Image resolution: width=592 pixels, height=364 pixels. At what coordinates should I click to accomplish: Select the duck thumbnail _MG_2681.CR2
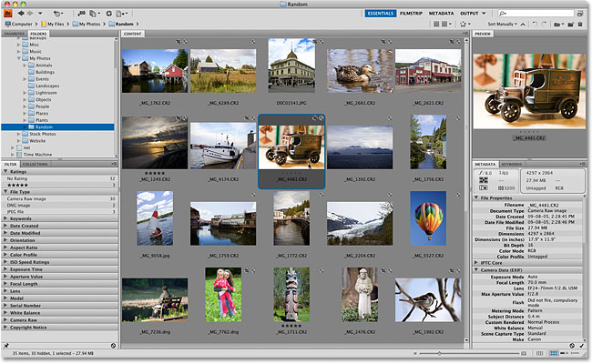[360, 71]
